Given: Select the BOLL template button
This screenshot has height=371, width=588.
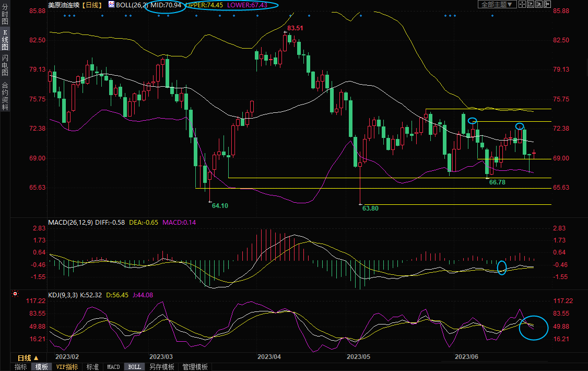Looking at the screenshot, I should (x=134, y=367).
